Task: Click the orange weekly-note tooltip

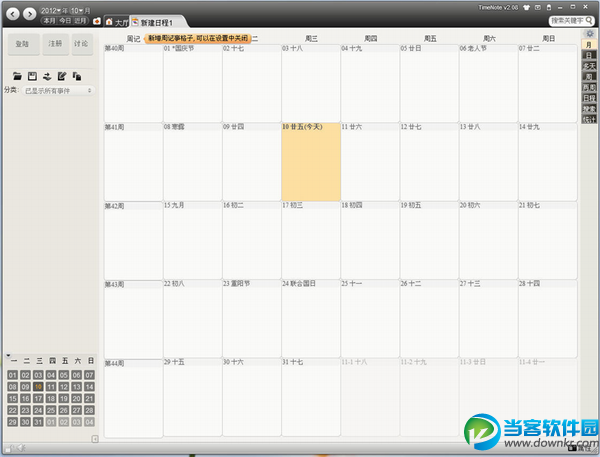Action: [x=198, y=38]
